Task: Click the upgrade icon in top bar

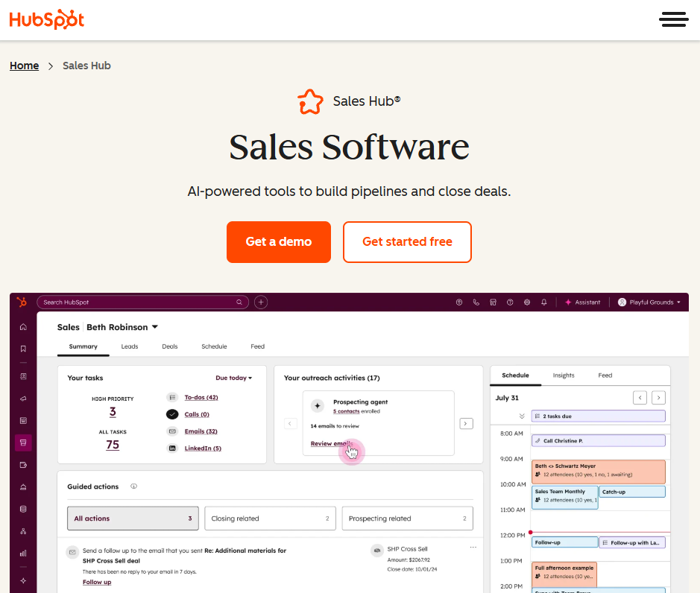Action: tap(459, 302)
